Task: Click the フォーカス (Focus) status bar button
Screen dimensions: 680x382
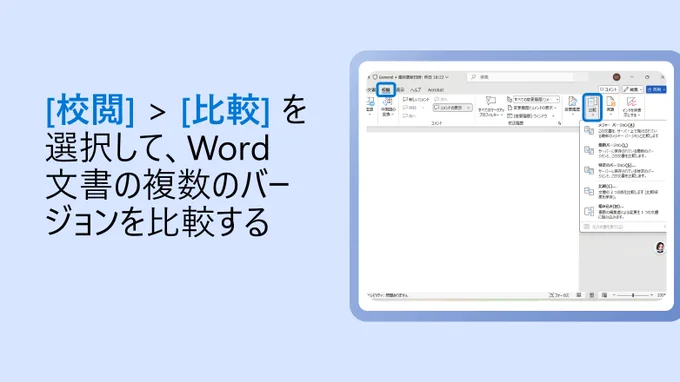Action: (559, 295)
